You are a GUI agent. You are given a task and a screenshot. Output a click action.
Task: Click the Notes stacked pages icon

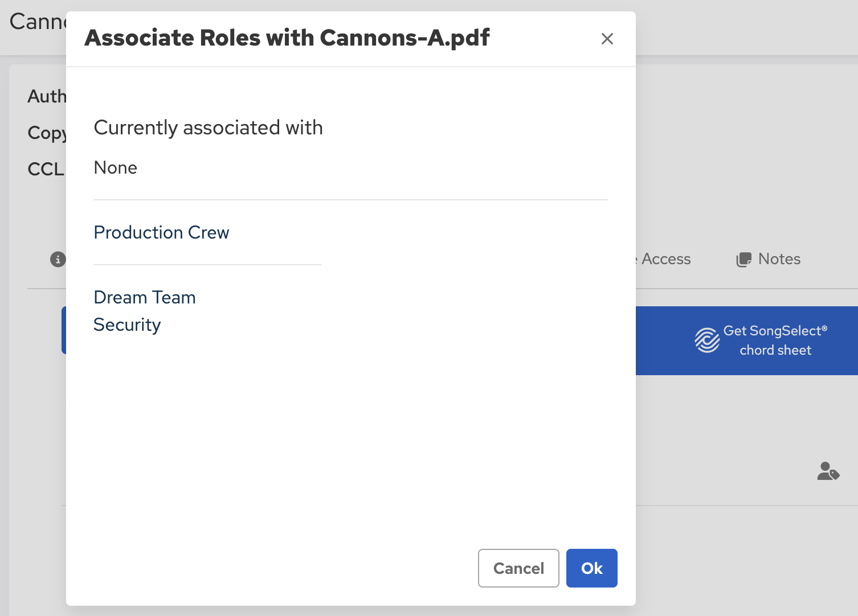[x=743, y=260]
